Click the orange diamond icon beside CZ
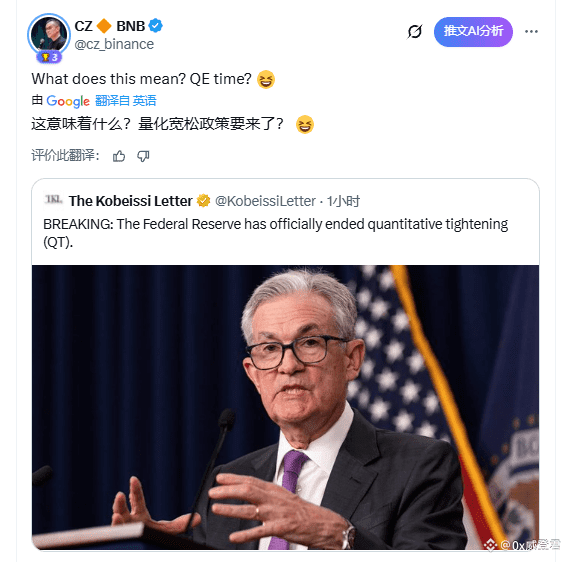This screenshot has height=562, width=569. pyautogui.click(x=105, y=26)
